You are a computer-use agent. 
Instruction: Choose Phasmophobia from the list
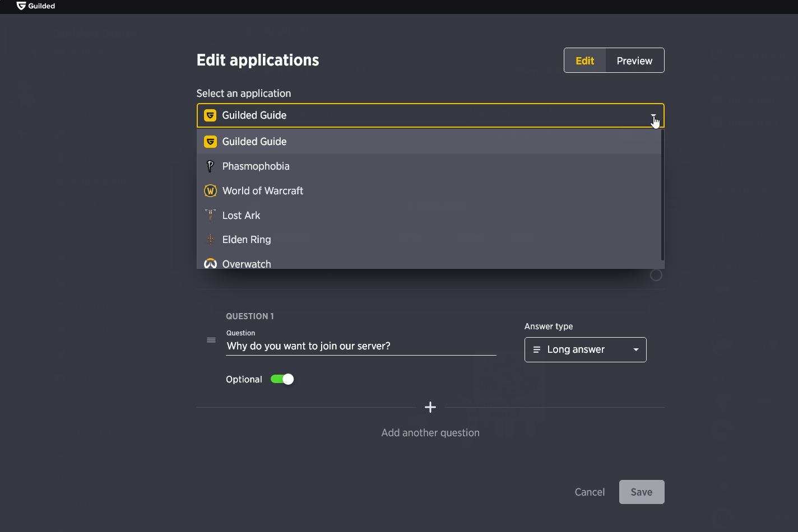429,166
